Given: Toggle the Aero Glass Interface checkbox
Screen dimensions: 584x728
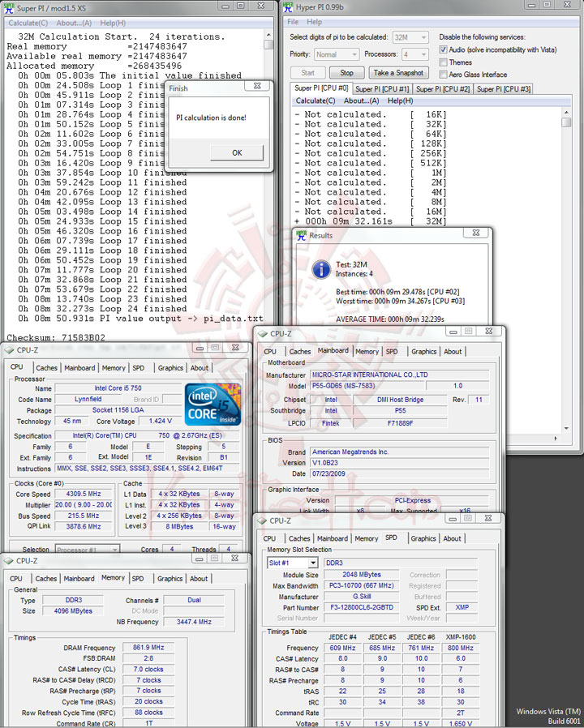Looking at the screenshot, I should [x=443, y=75].
